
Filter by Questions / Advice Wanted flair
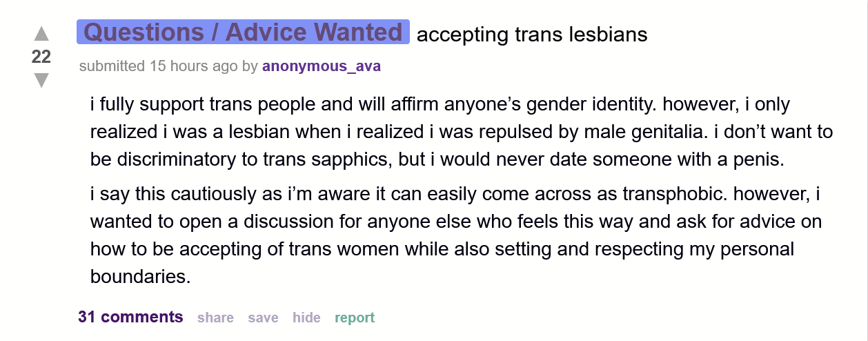pyautogui.click(x=244, y=32)
